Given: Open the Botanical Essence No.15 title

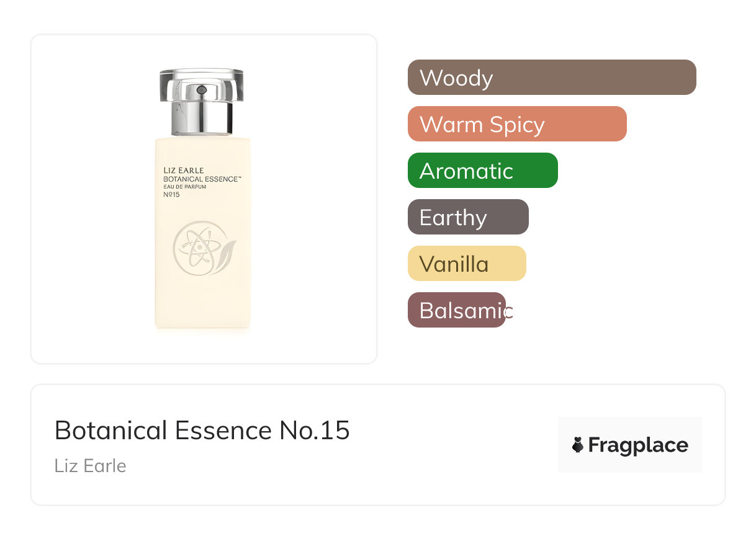Looking at the screenshot, I should point(202,431).
